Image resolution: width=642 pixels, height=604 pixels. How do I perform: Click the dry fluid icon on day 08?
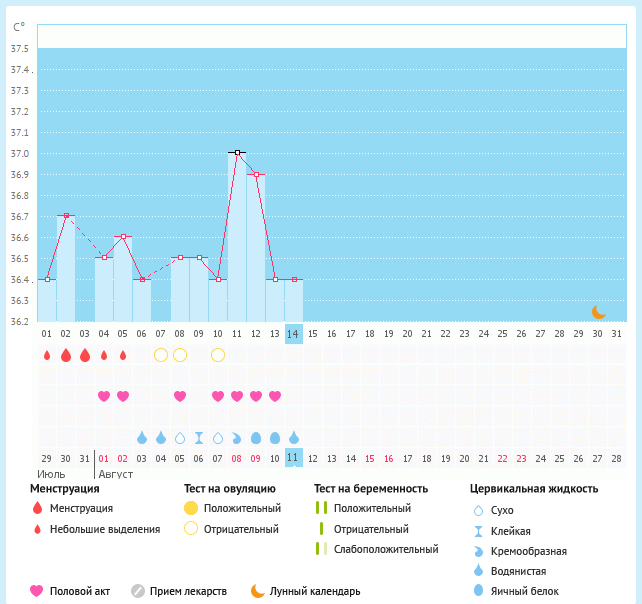(x=180, y=438)
